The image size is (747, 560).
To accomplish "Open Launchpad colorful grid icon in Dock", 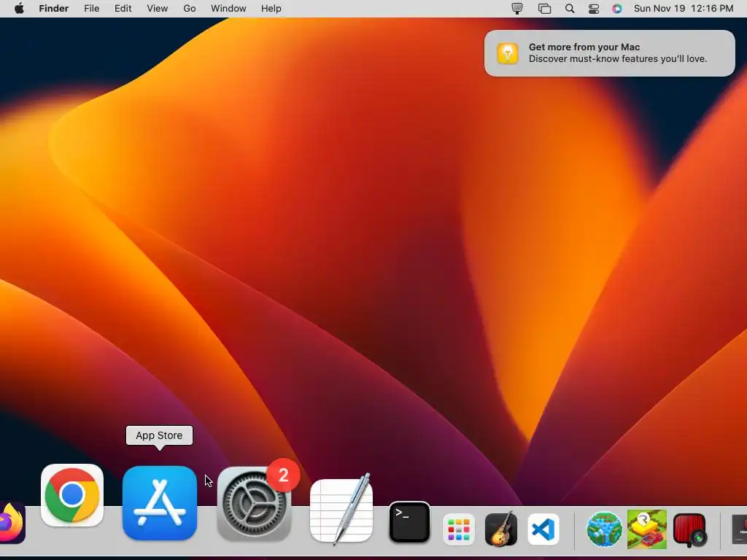I will [x=459, y=529].
